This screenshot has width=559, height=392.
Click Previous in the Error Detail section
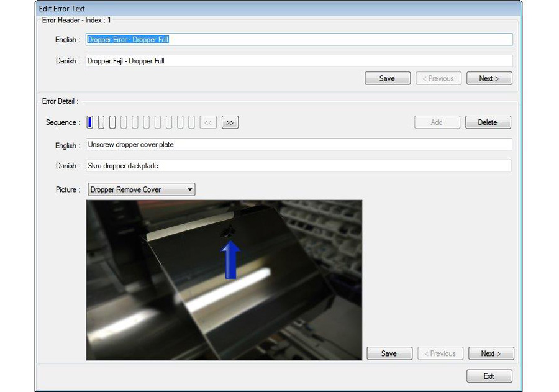pos(440,353)
